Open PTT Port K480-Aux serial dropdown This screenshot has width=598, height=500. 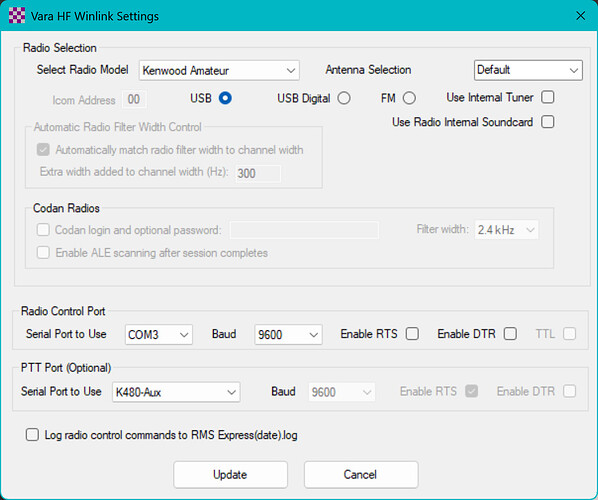(176, 392)
